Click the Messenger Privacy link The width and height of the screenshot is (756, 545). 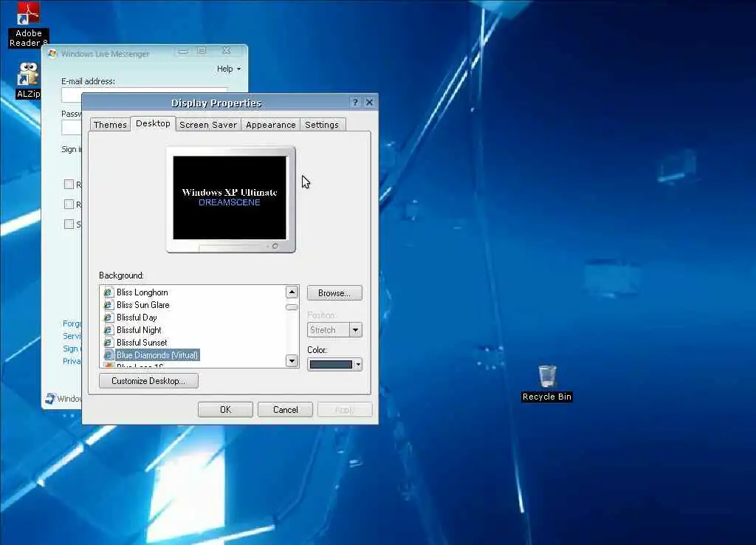point(72,361)
